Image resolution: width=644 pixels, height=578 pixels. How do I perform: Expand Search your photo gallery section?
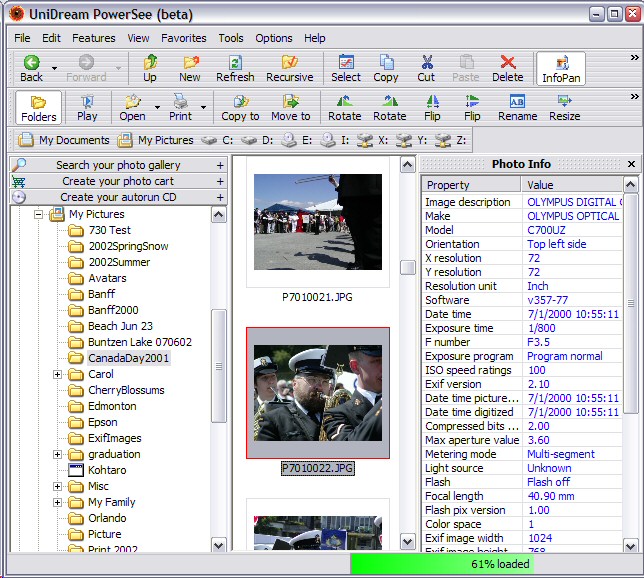[x=220, y=165]
